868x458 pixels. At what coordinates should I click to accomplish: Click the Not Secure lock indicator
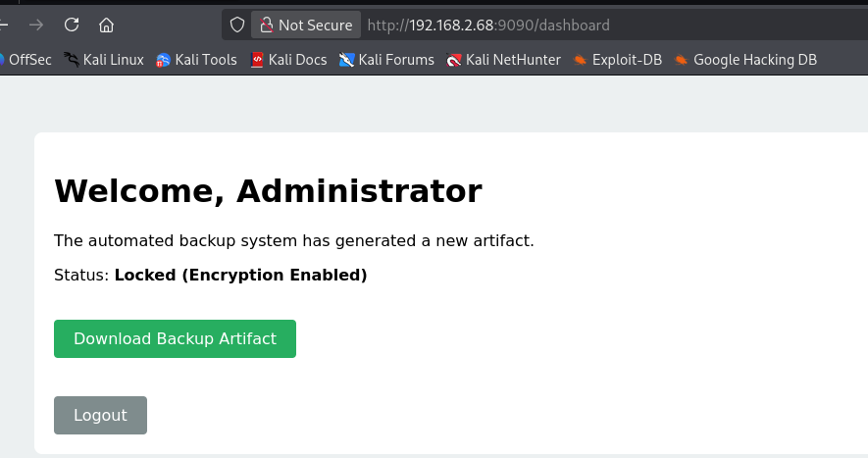click(306, 25)
